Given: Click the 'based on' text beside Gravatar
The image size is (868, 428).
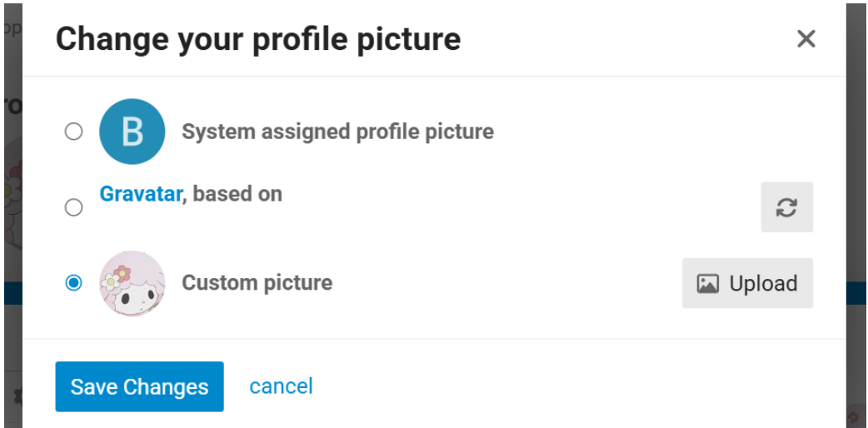Looking at the screenshot, I should pyautogui.click(x=237, y=194).
